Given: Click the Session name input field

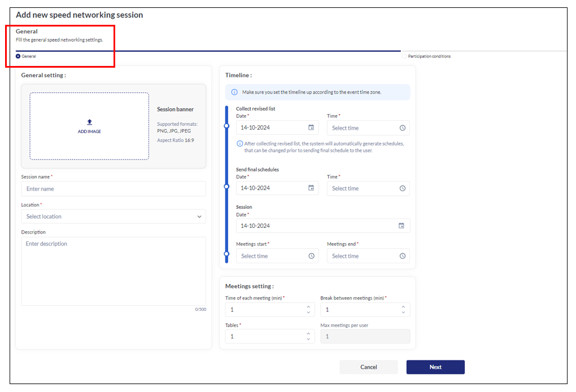Looking at the screenshot, I should 113,189.
